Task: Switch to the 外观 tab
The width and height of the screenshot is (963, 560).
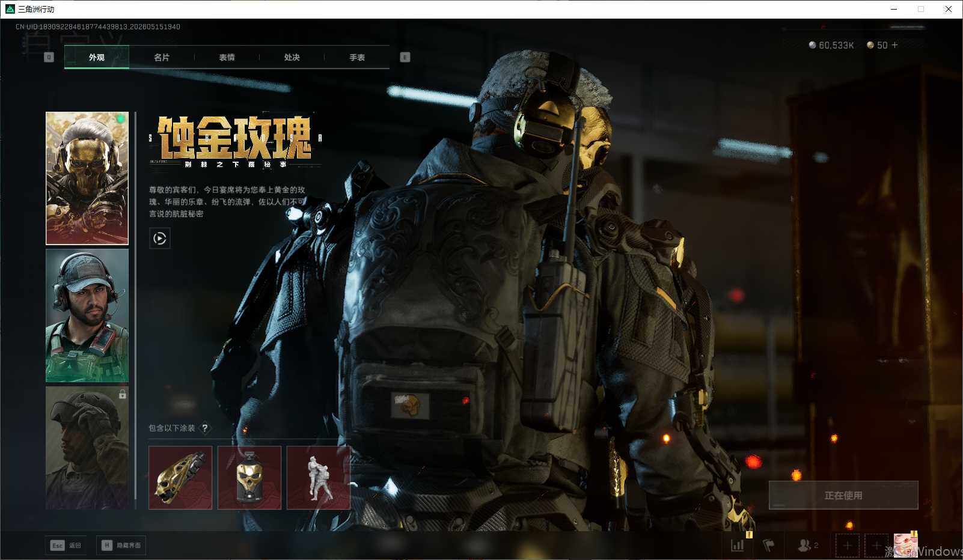Action: (97, 57)
